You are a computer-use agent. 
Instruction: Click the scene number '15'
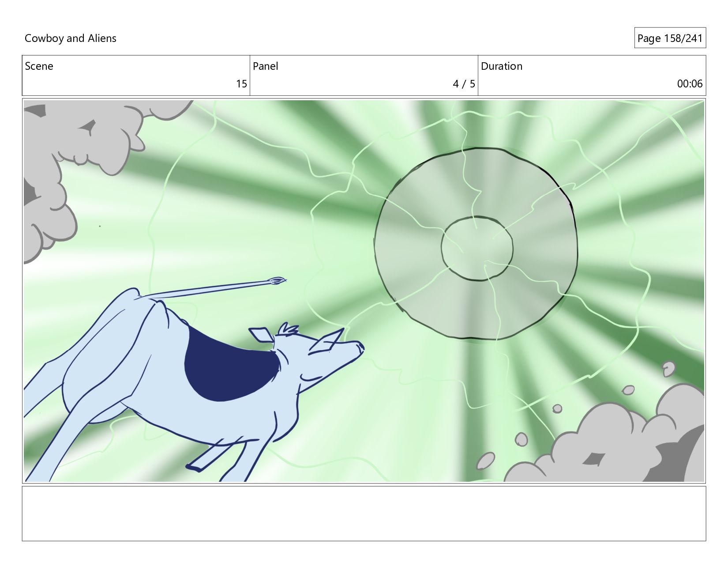[x=241, y=84]
